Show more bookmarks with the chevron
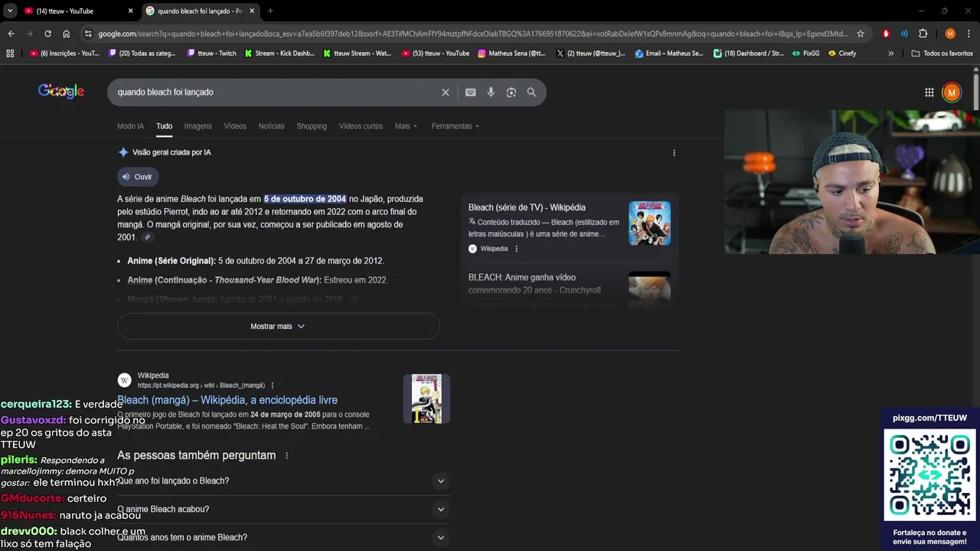The image size is (980, 551). click(890, 54)
